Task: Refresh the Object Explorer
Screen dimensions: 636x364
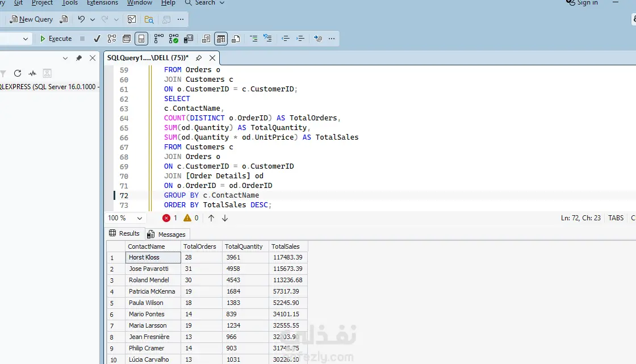Action: click(18, 73)
